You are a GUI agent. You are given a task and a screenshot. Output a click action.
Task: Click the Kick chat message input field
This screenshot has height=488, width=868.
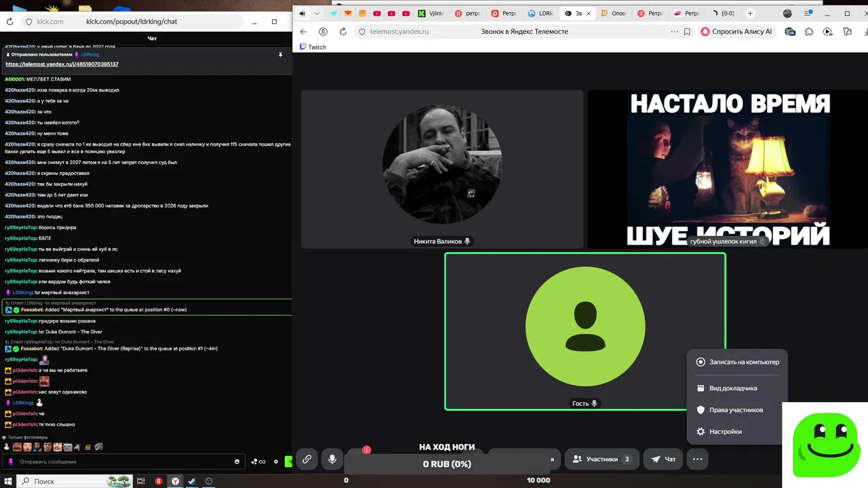125,462
